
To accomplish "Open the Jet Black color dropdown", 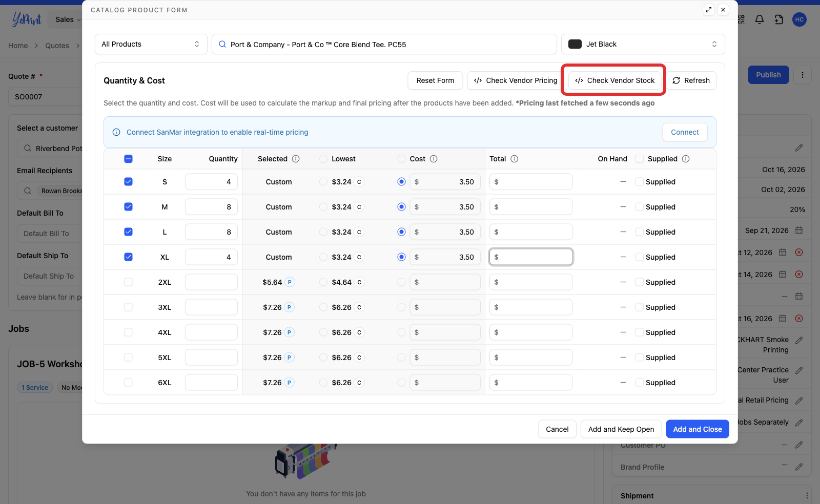I will tap(643, 44).
